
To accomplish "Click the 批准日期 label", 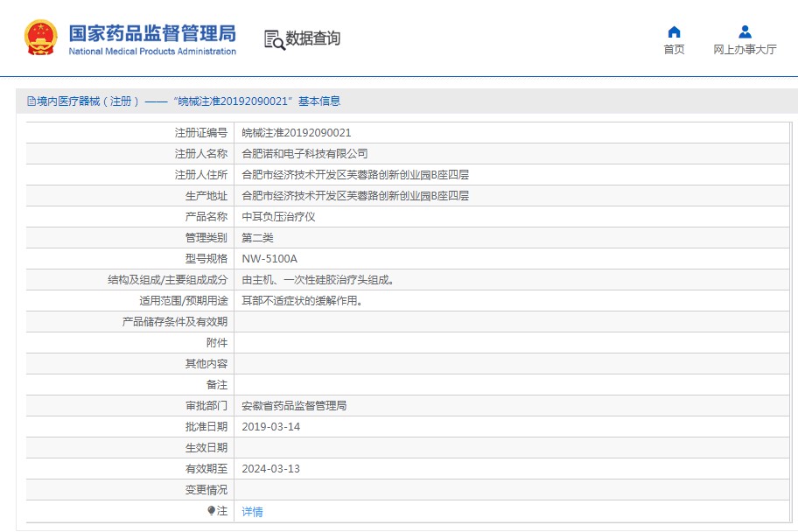I will pyautogui.click(x=206, y=427).
